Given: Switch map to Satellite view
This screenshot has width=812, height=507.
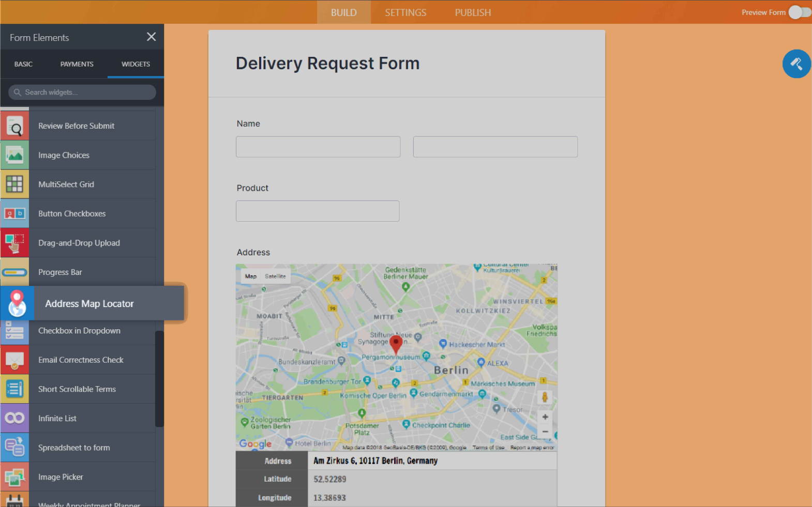Looking at the screenshot, I should [x=275, y=276].
